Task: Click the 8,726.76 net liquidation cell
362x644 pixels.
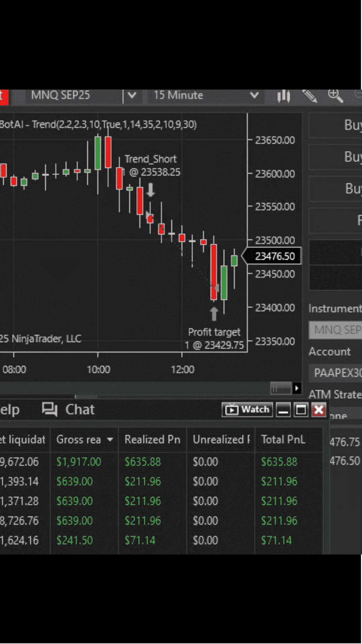Action: point(19,521)
